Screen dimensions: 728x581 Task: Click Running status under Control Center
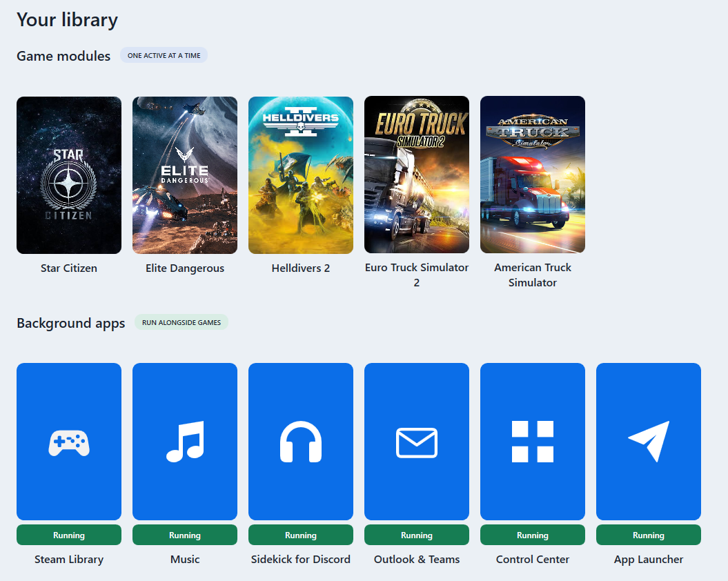pos(533,535)
